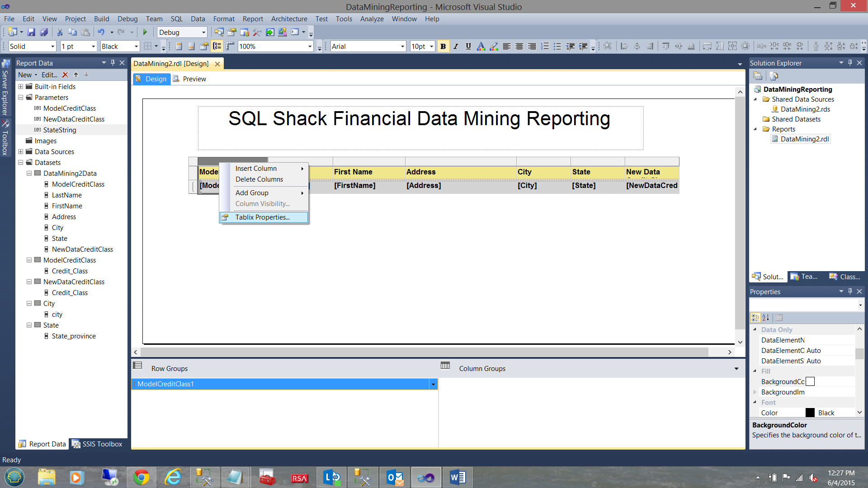Toggle Bold formatting button
Screen dimensions: 868x488
(443, 46)
